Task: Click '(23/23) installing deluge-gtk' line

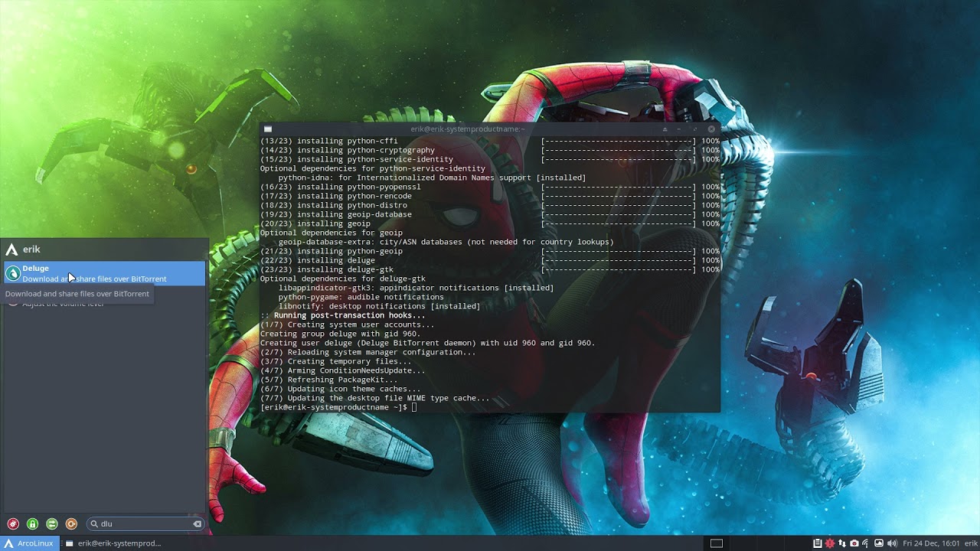Action: point(490,269)
